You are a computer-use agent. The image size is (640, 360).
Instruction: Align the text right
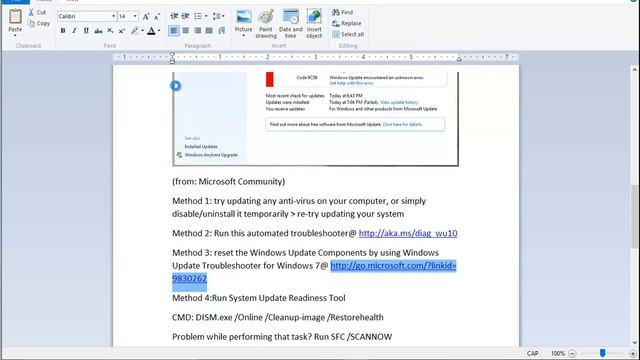coord(198,31)
